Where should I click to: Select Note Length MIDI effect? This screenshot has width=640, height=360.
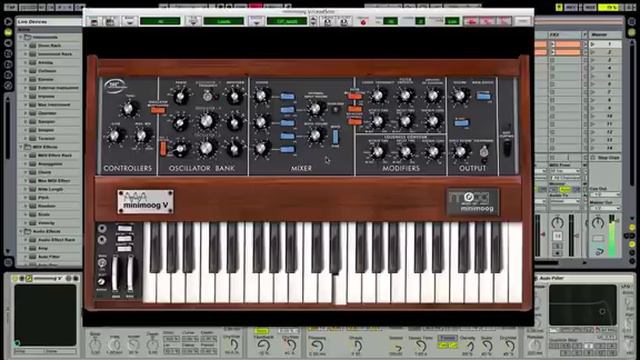point(50,189)
